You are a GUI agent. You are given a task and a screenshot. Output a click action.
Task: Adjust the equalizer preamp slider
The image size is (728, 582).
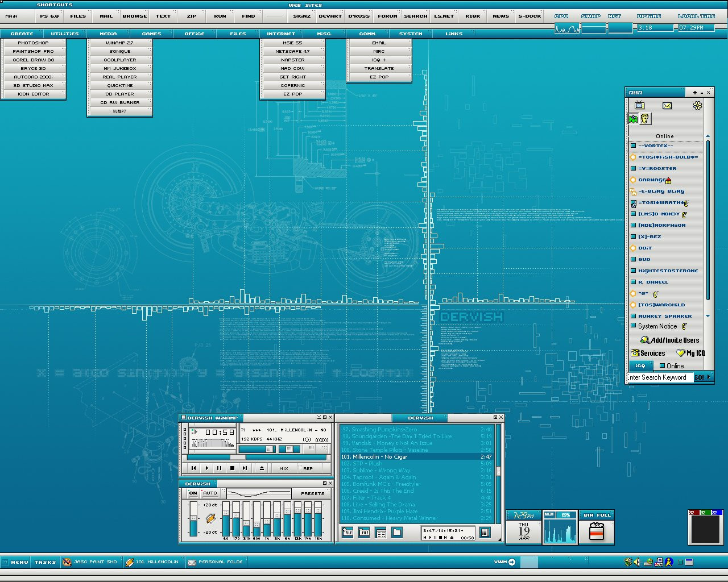coord(193,518)
